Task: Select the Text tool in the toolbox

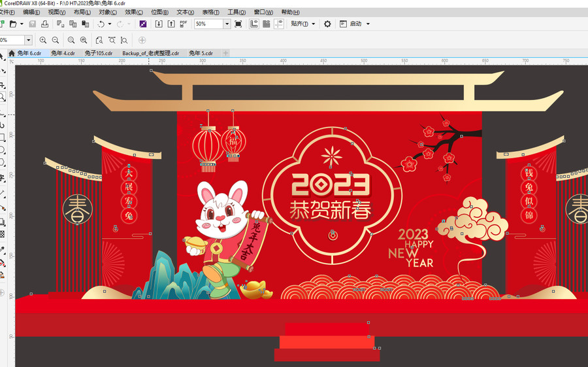Action: coord(2,177)
